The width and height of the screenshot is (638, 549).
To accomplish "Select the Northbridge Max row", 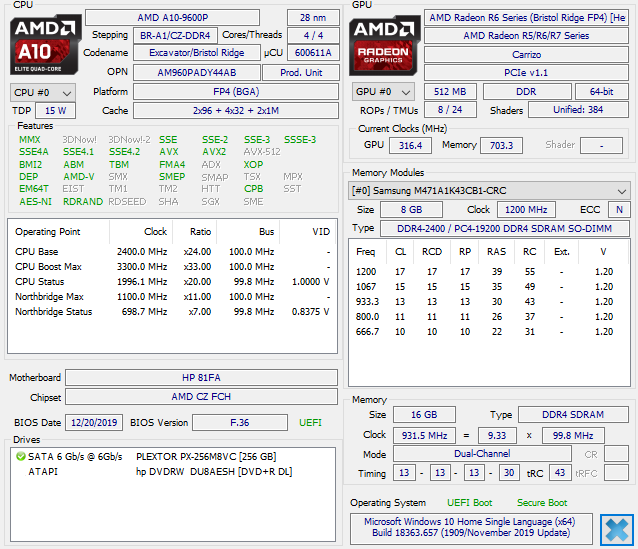I will (x=172, y=297).
